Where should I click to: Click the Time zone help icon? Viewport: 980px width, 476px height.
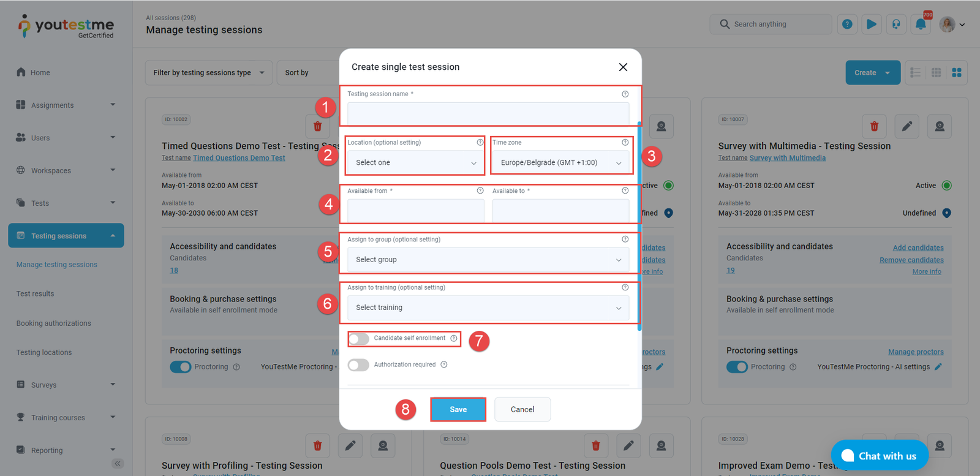625,142
